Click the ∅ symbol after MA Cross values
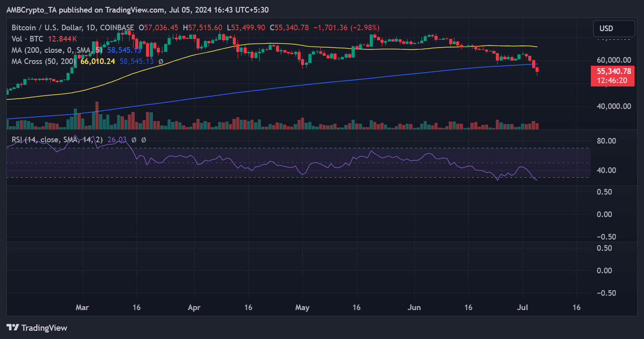 coord(161,61)
